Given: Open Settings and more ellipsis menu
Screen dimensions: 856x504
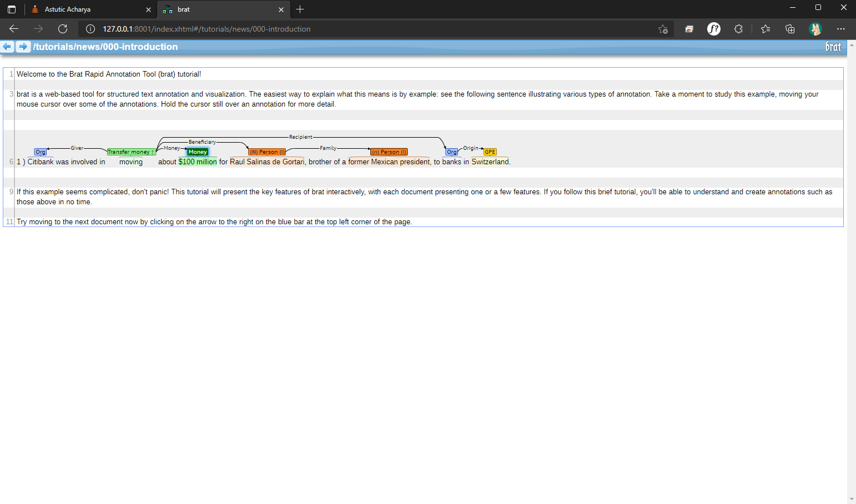Looking at the screenshot, I should 840,29.
